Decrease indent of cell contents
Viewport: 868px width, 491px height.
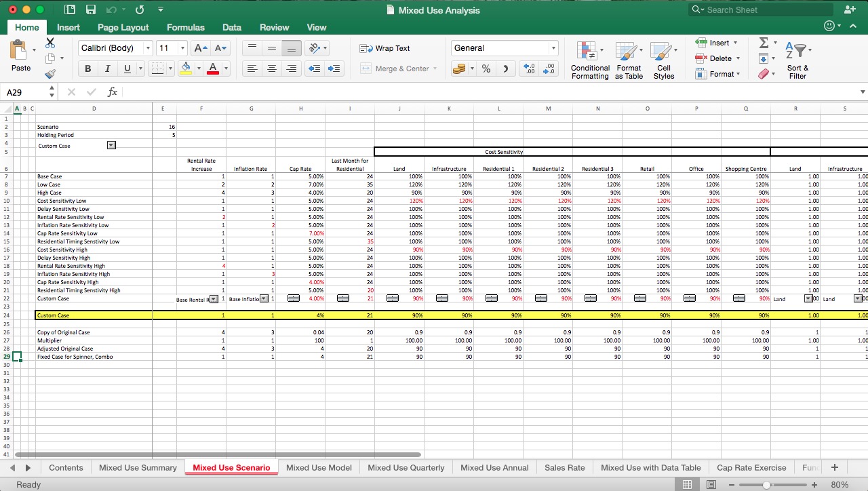(314, 68)
